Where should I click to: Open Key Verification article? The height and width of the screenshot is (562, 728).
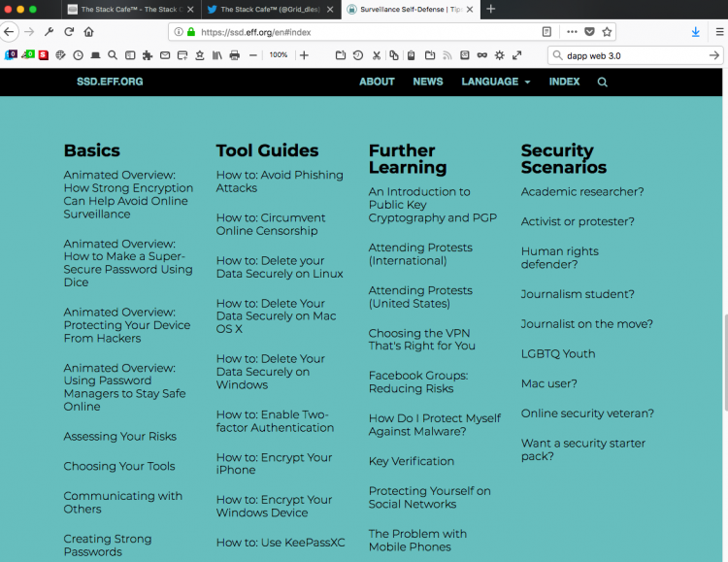pyautogui.click(x=412, y=461)
